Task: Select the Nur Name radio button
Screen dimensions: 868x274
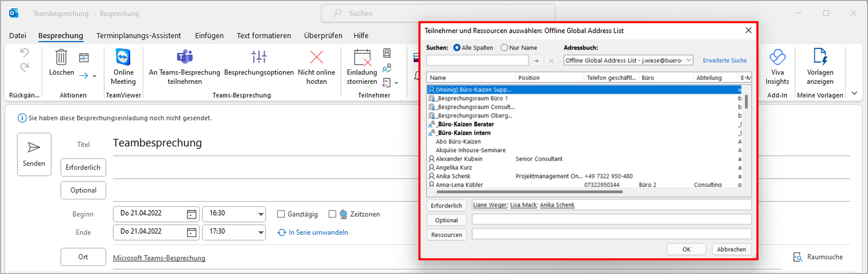Action: [x=504, y=48]
